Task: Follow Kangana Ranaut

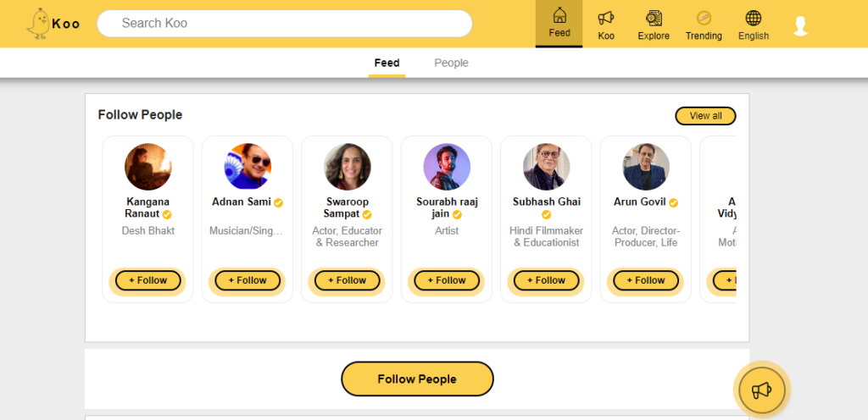Action: pos(147,280)
